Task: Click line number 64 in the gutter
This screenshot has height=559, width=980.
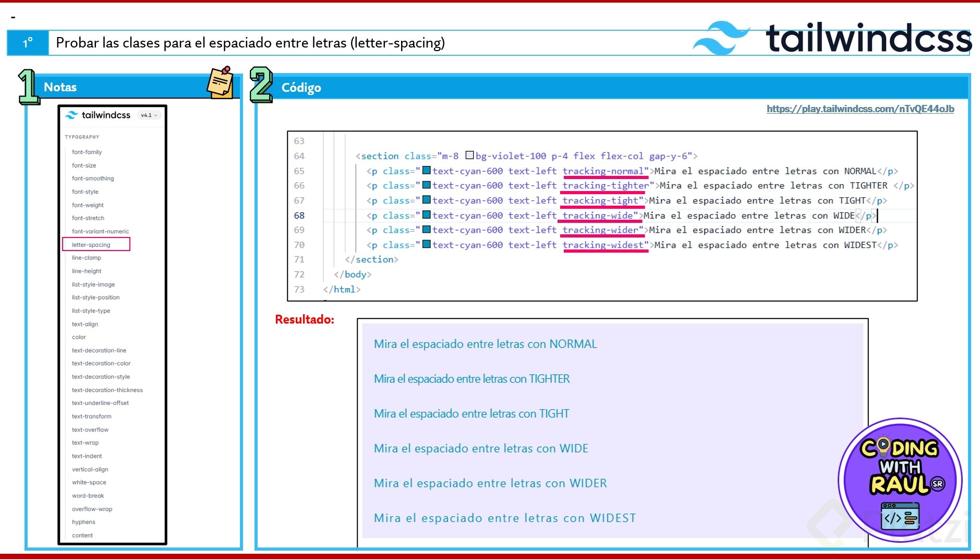Action: [299, 156]
